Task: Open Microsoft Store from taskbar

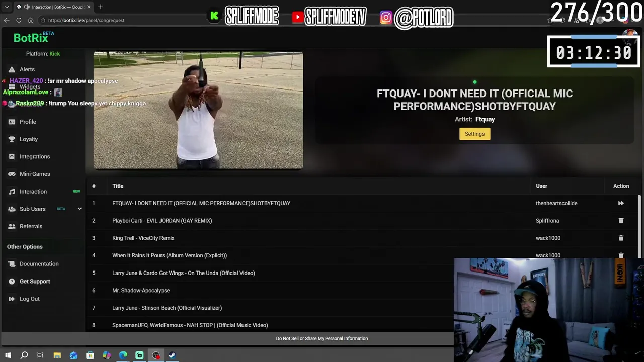Action: click(90, 355)
